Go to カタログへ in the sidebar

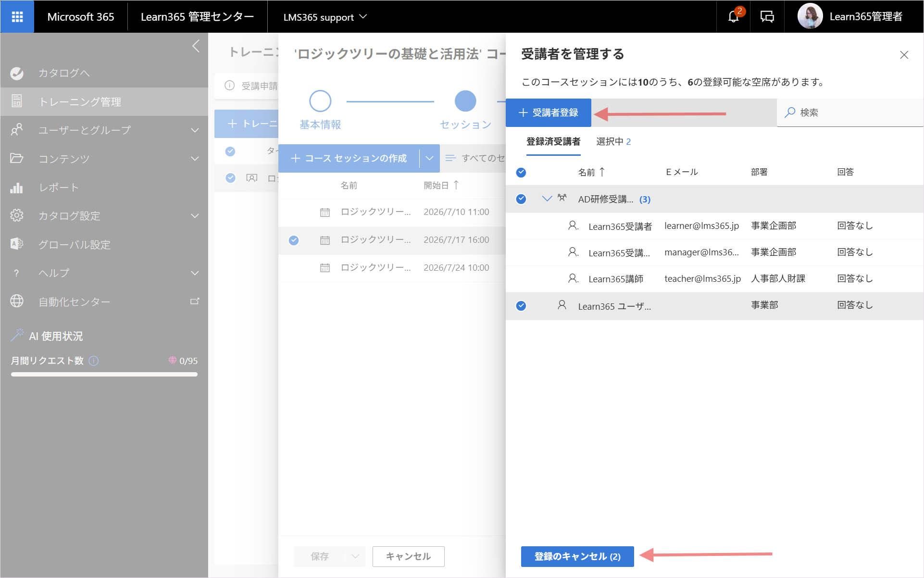(x=104, y=73)
